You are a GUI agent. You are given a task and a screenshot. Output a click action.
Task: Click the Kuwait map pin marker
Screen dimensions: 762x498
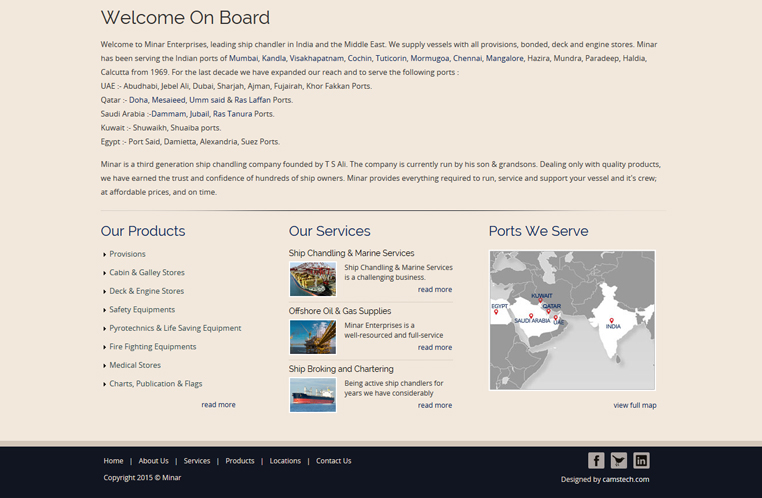click(x=540, y=301)
